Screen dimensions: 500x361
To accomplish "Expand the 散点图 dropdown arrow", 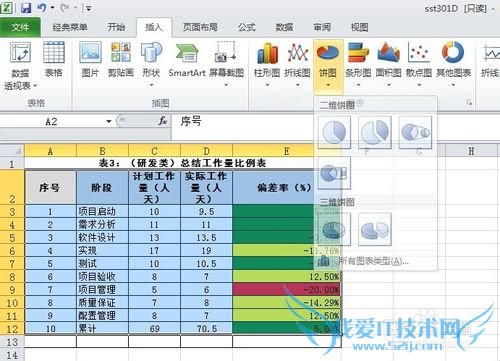I will (x=419, y=85).
